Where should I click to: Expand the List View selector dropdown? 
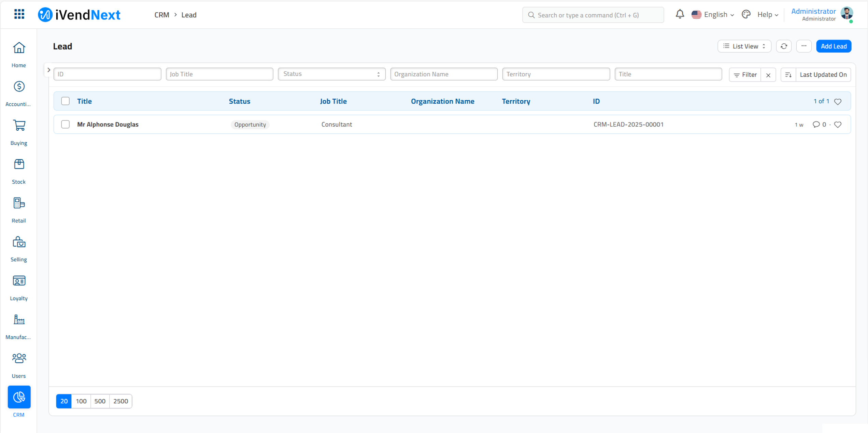click(x=744, y=46)
